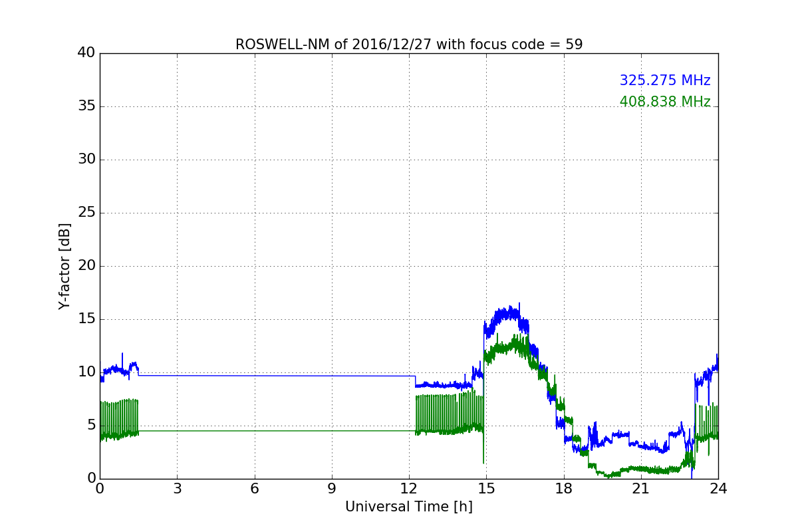Click the x-axis tick label '15'
This screenshot has height=532, width=798.
tap(486, 489)
